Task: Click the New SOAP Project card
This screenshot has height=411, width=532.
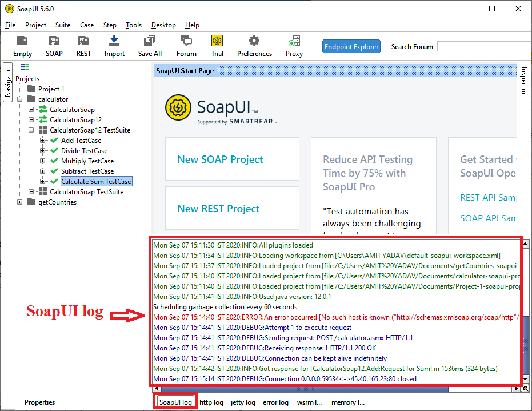Action: pyautogui.click(x=232, y=159)
